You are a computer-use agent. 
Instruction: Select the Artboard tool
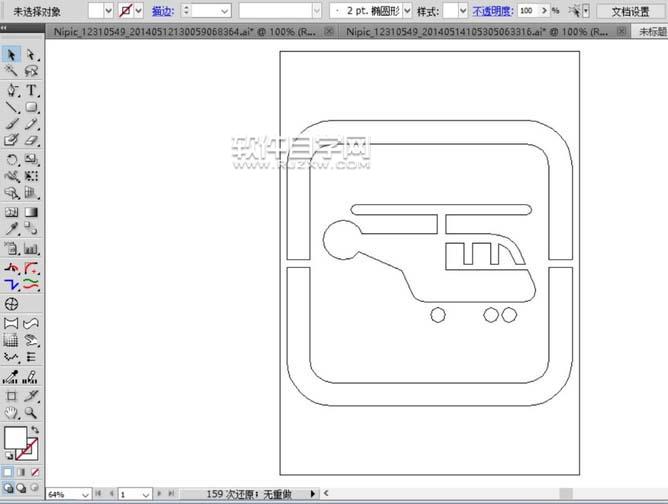click(x=12, y=396)
